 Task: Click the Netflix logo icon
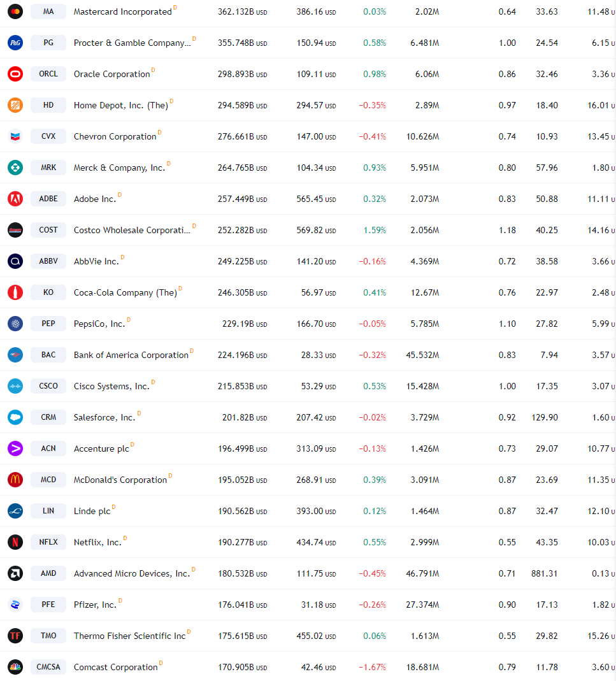(15, 542)
